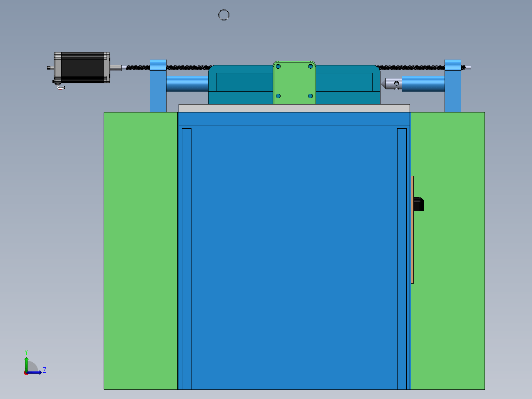Click the black switch on right block
This screenshot has width=532, height=399.
click(419, 204)
